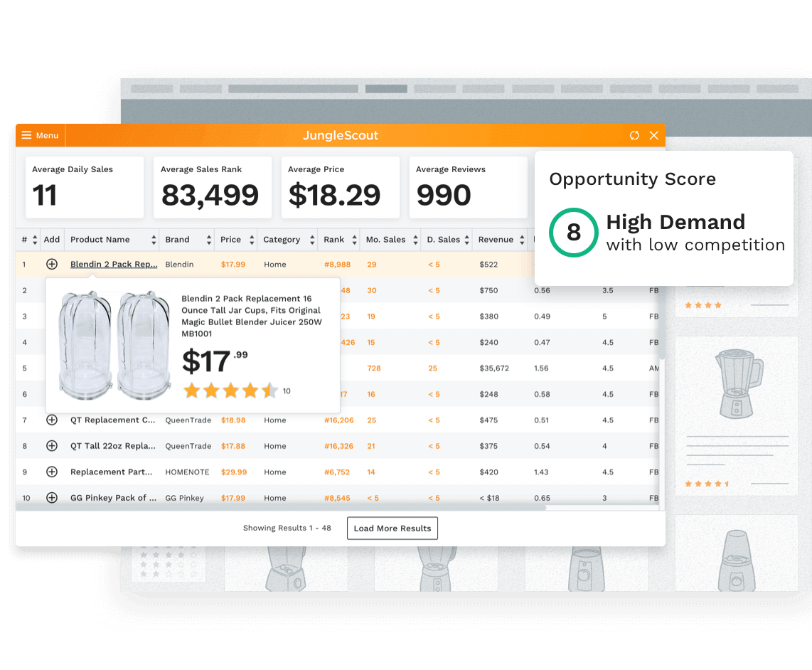Screen dimensions: 812x670
Task: Select the rank #8,545 cell
Action: click(x=337, y=498)
